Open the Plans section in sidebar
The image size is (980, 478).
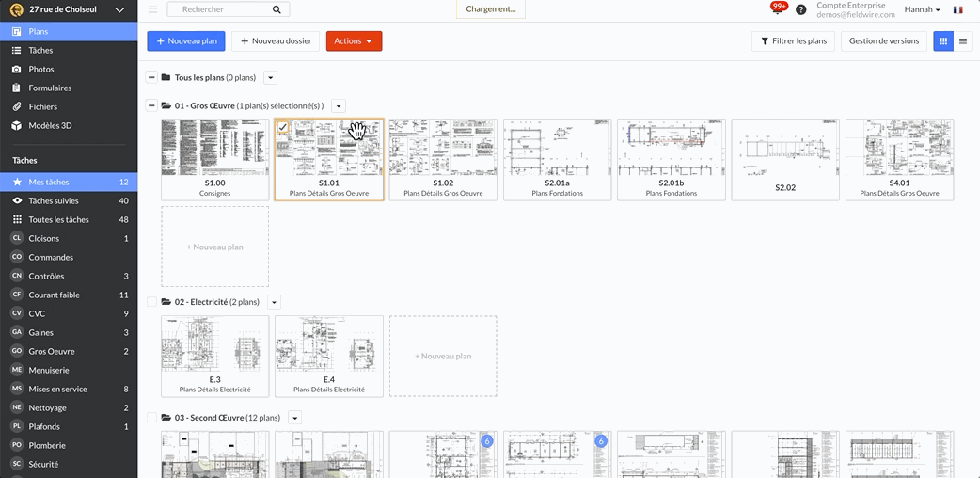pos(69,31)
